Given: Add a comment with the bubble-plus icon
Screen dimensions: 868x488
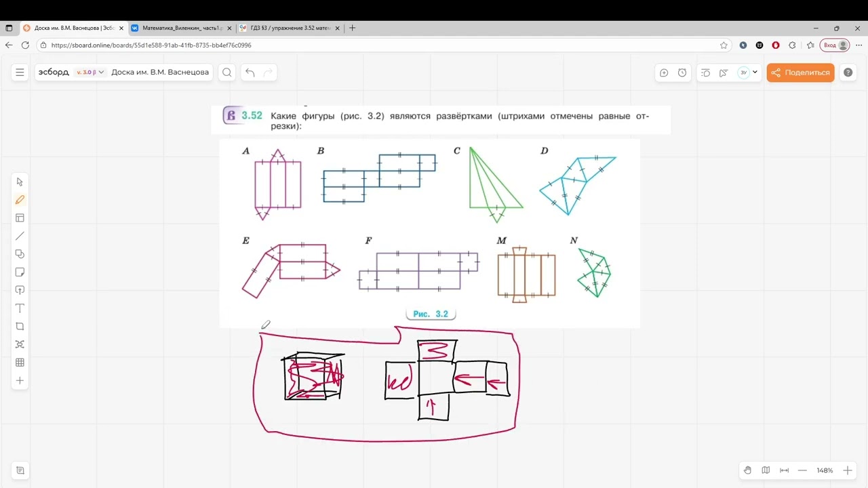Looking at the screenshot, I should click(664, 73).
